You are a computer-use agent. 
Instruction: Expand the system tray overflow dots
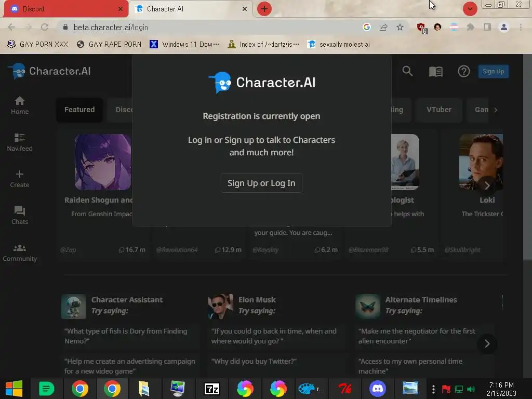click(433, 389)
